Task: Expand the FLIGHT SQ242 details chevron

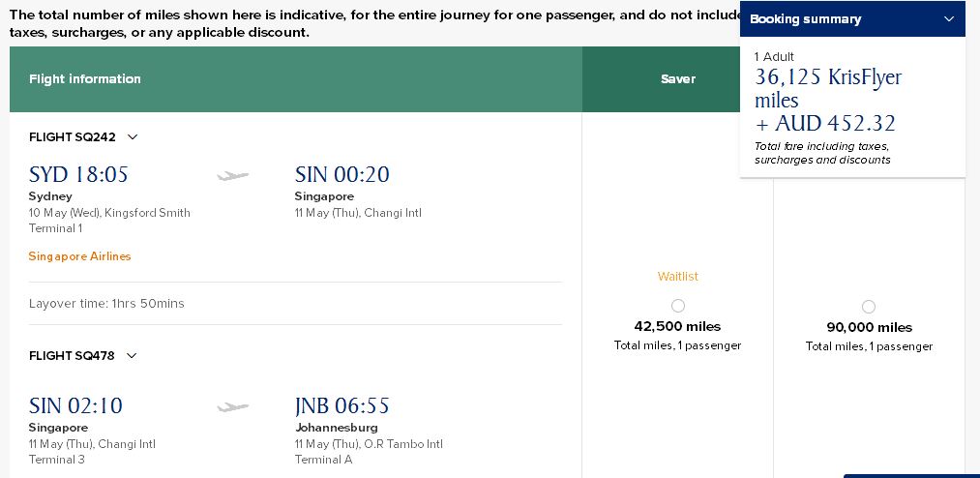Action: click(132, 136)
